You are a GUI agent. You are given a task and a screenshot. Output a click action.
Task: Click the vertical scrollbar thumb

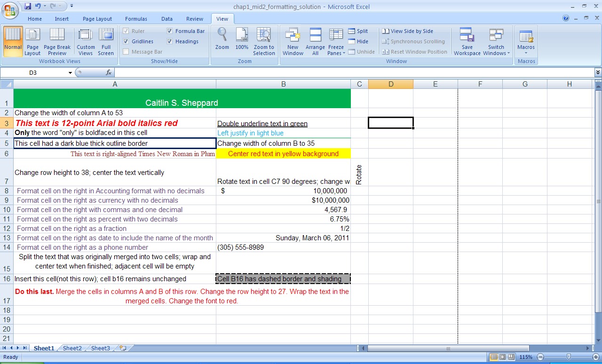[598, 201]
